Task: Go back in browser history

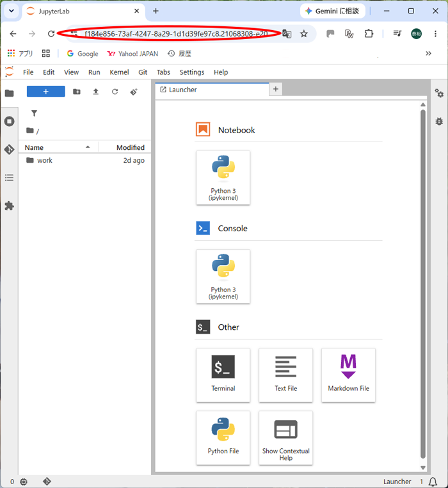Action: click(x=13, y=33)
